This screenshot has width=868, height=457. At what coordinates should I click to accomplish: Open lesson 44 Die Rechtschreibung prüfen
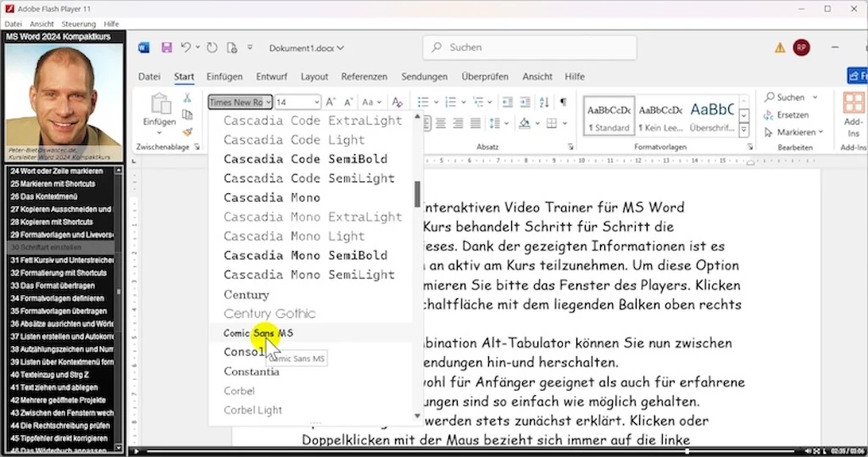point(60,426)
